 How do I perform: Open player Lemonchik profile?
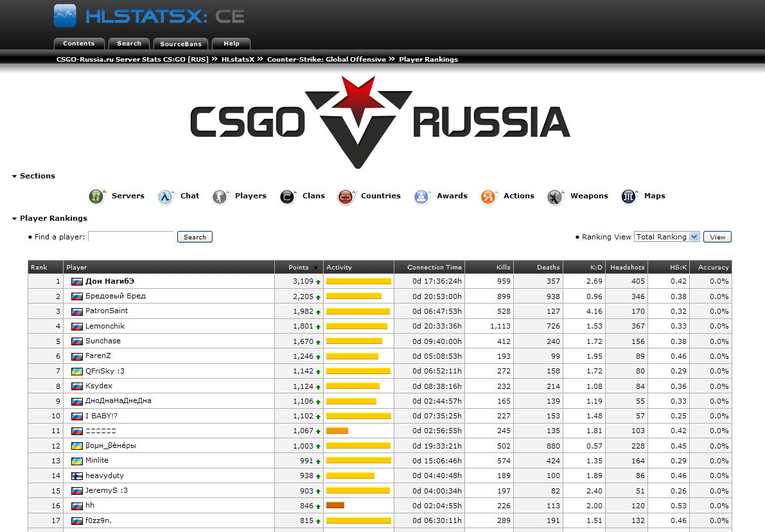[x=105, y=326]
